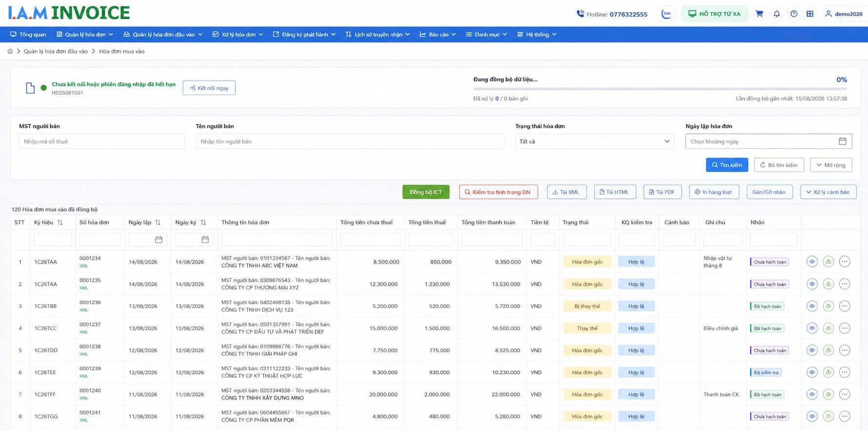Click the home icon in breadcrumb
Image resolution: width=868 pixels, height=431 pixels.
(x=10, y=51)
